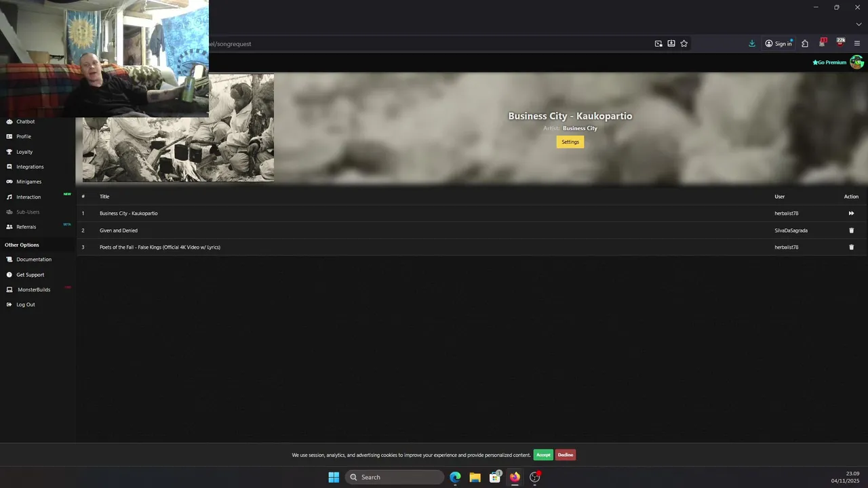Screen dimensions: 868x488
Task: Click the picture-in-picture icon in address bar
Action: (658, 43)
